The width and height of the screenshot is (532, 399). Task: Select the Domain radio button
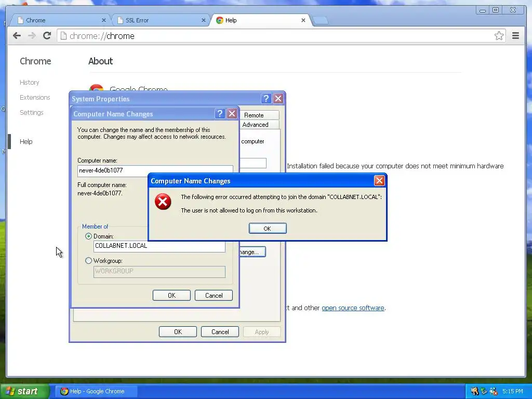(x=88, y=236)
